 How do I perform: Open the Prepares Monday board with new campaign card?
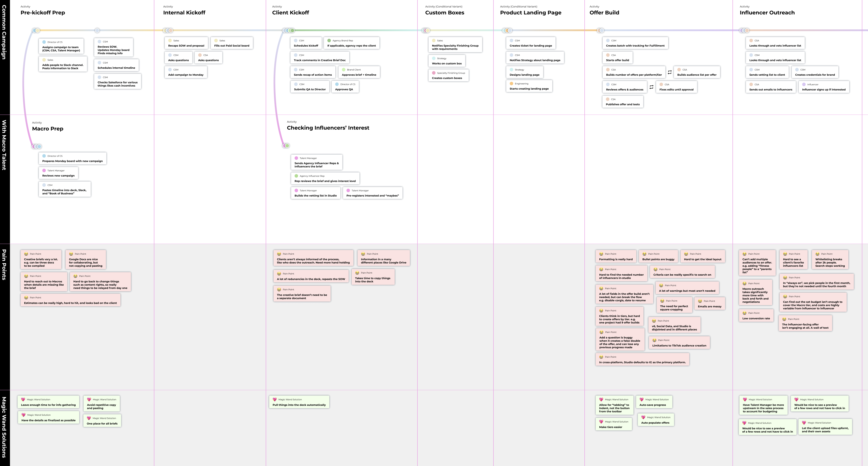72,159
